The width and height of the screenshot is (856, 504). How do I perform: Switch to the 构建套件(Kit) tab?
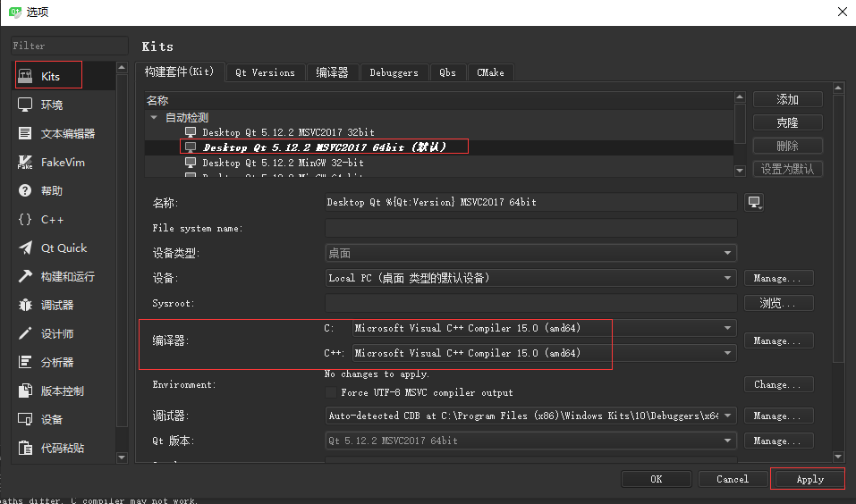point(180,71)
